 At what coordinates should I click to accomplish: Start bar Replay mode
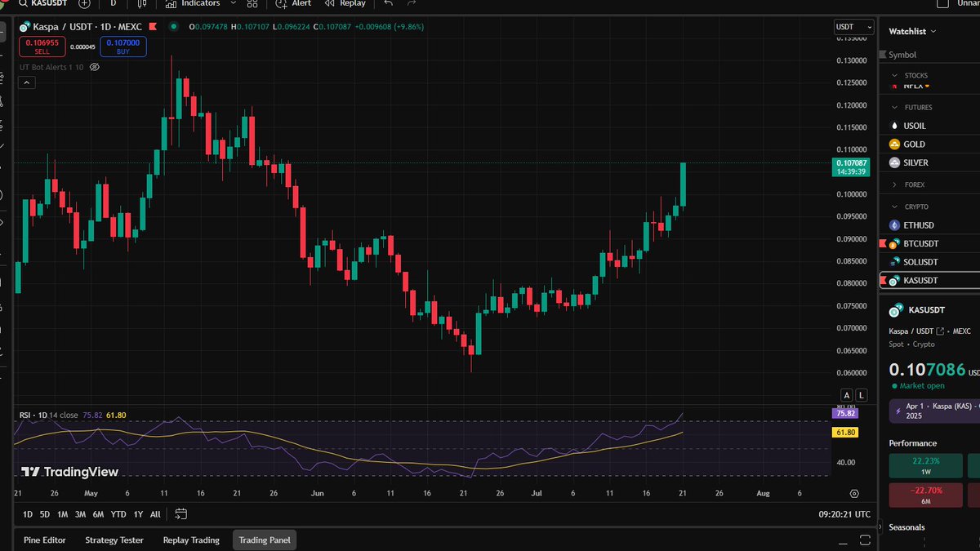tap(345, 3)
